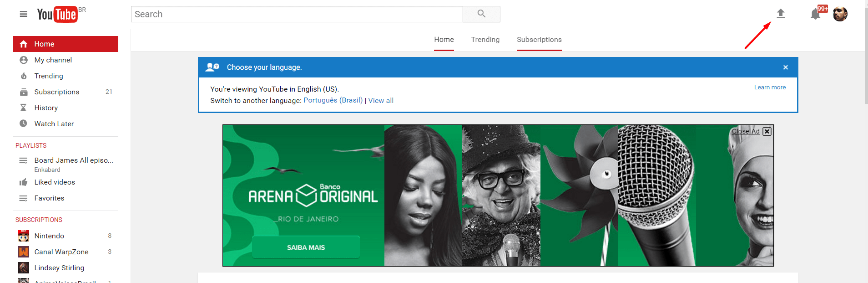Close the ad using the X box

[x=767, y=131]
